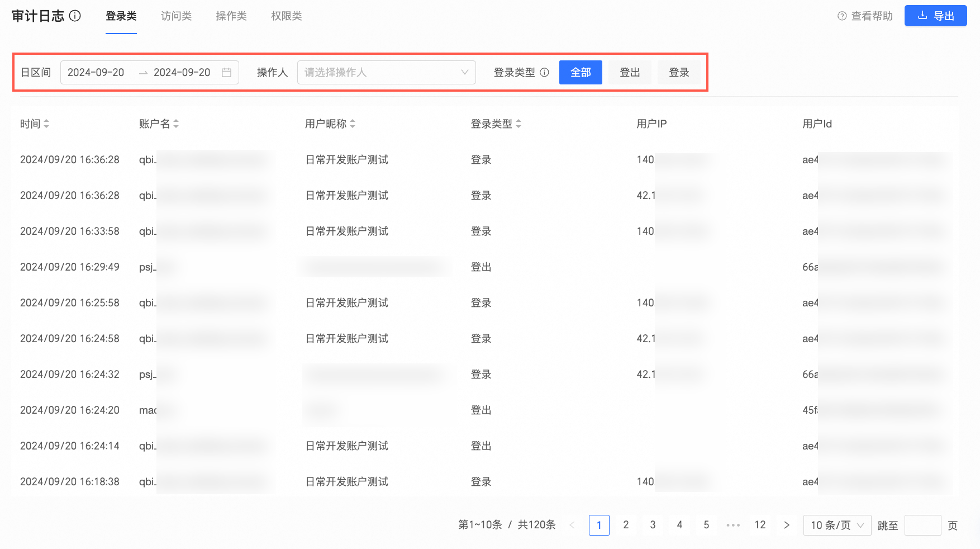Open the 查看帮助 help link

point(865,16)
